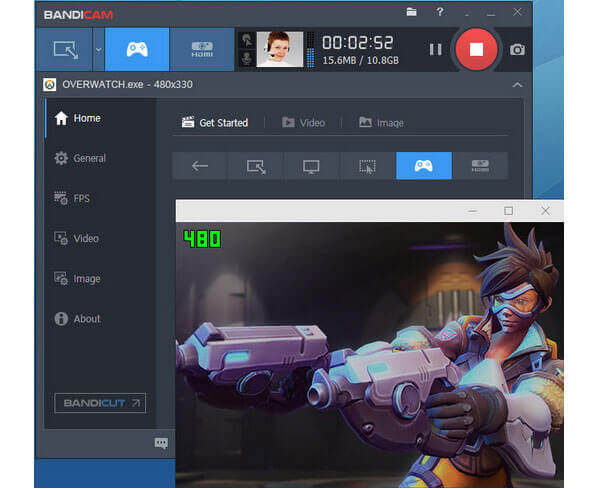Switch to the Get Started tab

pos(215,123)
